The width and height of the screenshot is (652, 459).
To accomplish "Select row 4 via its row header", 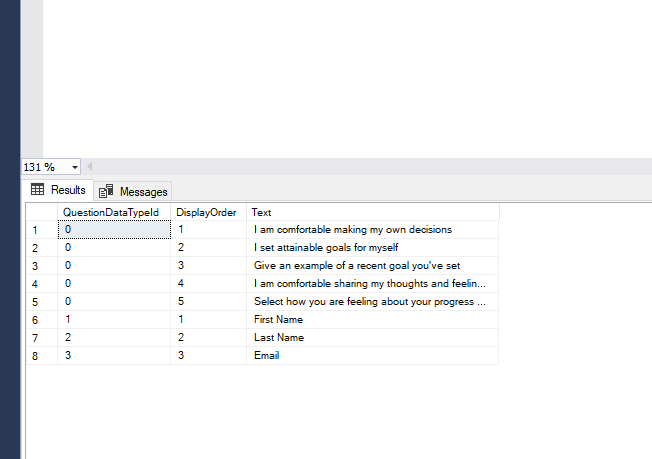I will (42, 284).
